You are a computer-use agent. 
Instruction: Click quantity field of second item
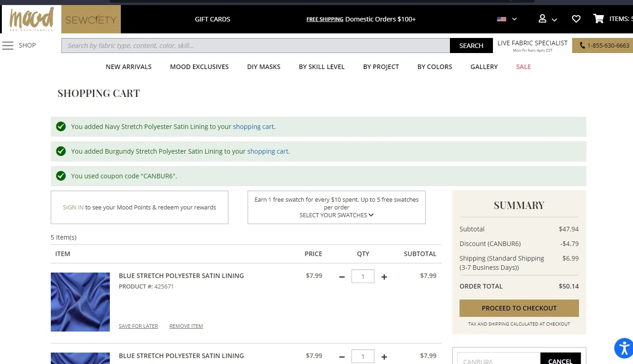[363, 356]
